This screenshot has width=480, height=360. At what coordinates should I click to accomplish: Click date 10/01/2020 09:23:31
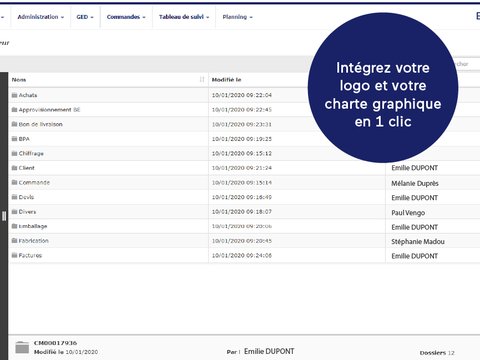point(242,124)
